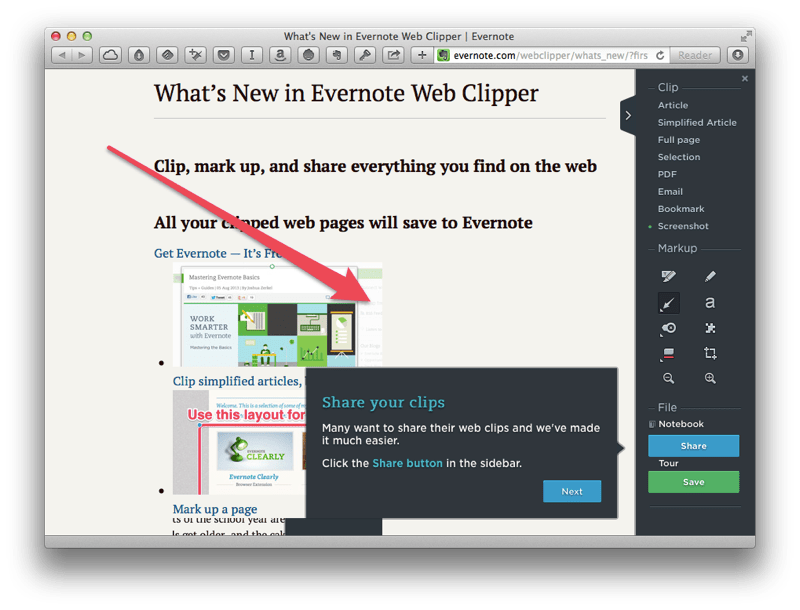Screen dimensions: 800x610
Task: Select the arrow shape markup tool
Action: [x=668, y=303]
